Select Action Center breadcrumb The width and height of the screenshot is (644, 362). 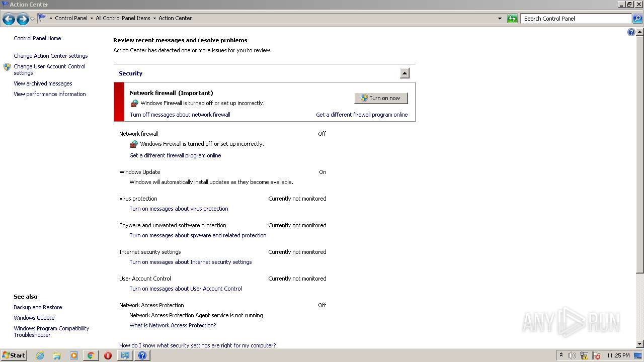(175, 18)
